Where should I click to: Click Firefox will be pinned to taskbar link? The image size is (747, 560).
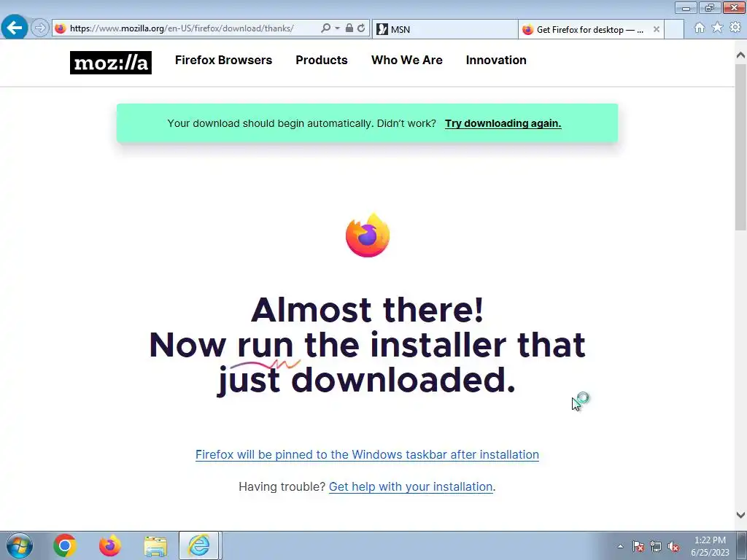tap(368, 454)
